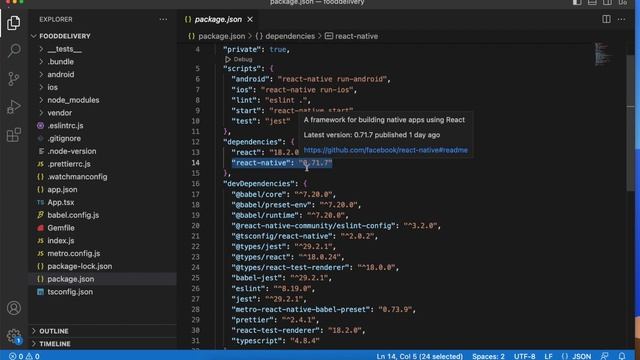The width and height of the screenshot is (640, 360).
Task: Select package.json in the file tree
Action: tap(102, 279)
